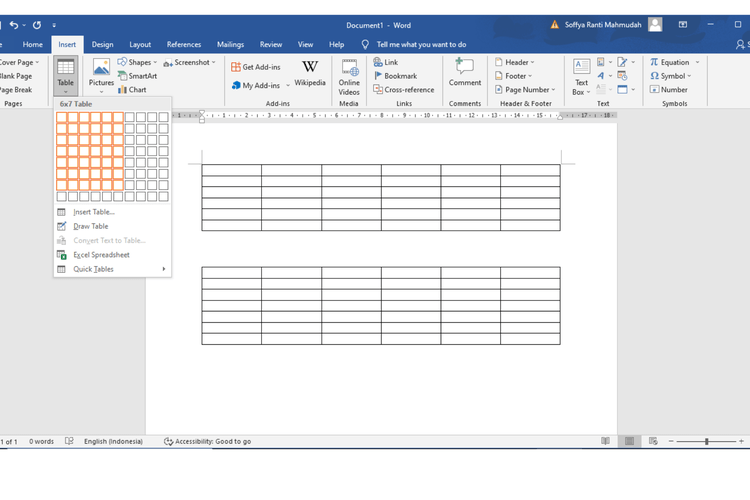Click the Undo arrow in the title bar
Viewport: 750px width, 500px height.
tap(14, 25)
